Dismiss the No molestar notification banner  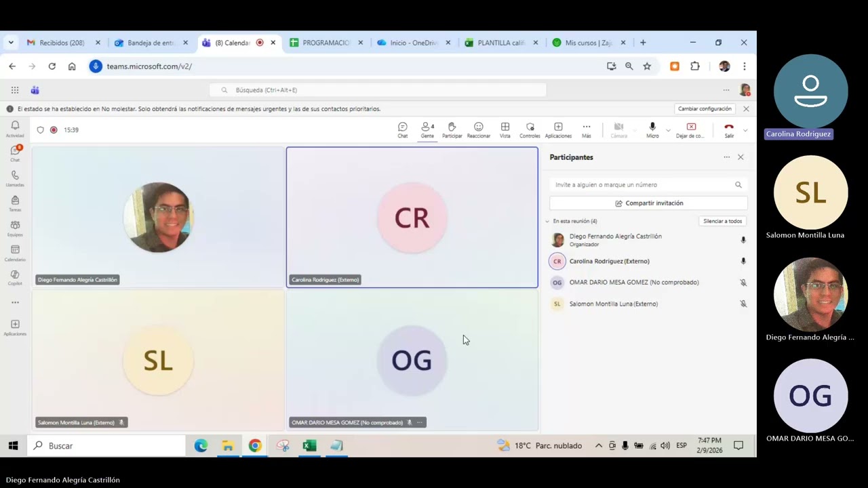pos(746,108)
